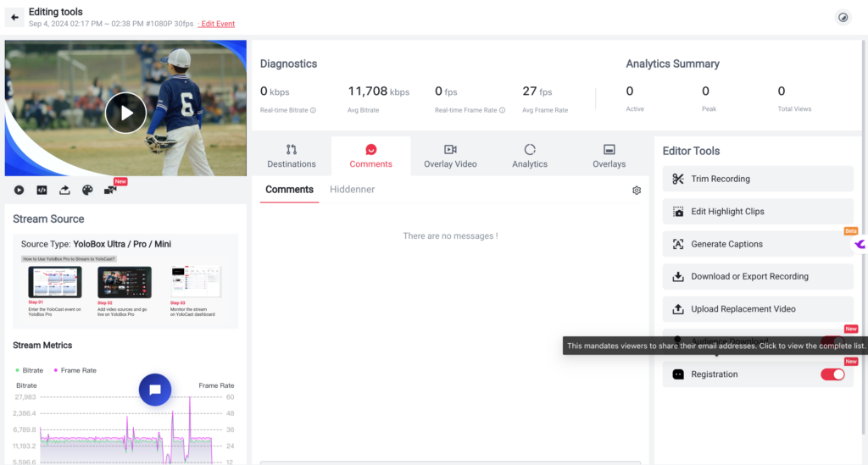Open Step 02 tutorial thumbnail
This screenshot has width=868, height=465.
[x=124, y=282]
